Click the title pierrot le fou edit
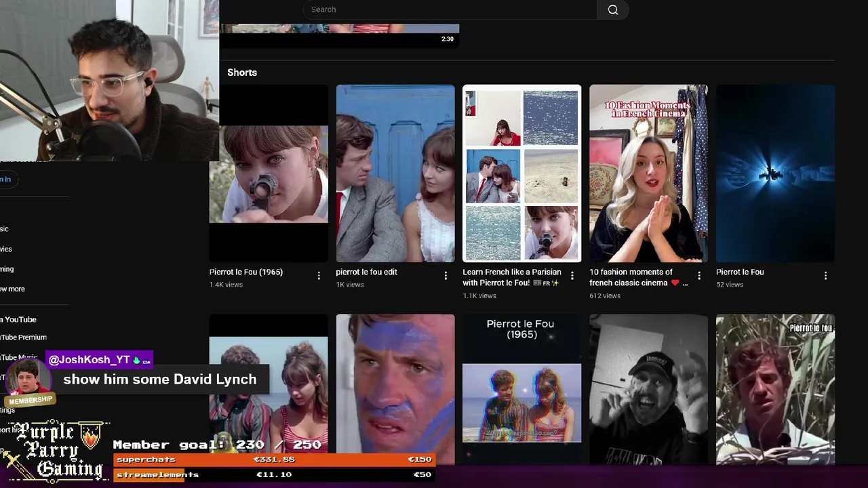 366,272
